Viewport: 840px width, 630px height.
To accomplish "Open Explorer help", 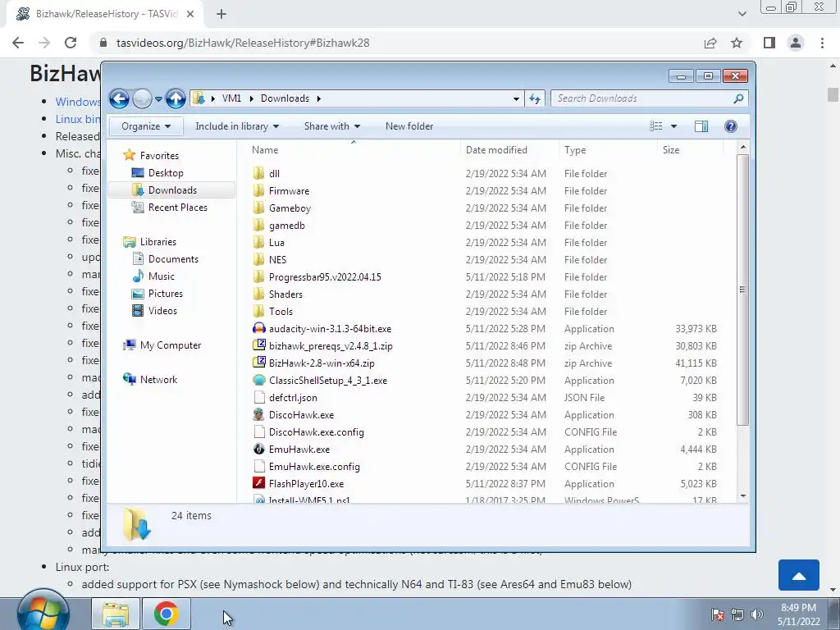I will pos(731,126).
